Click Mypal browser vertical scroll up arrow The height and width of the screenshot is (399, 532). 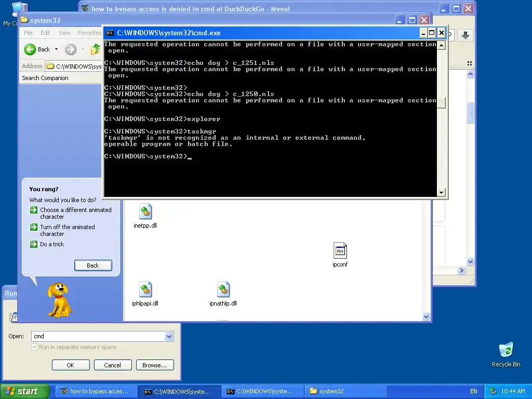(470, 74)
